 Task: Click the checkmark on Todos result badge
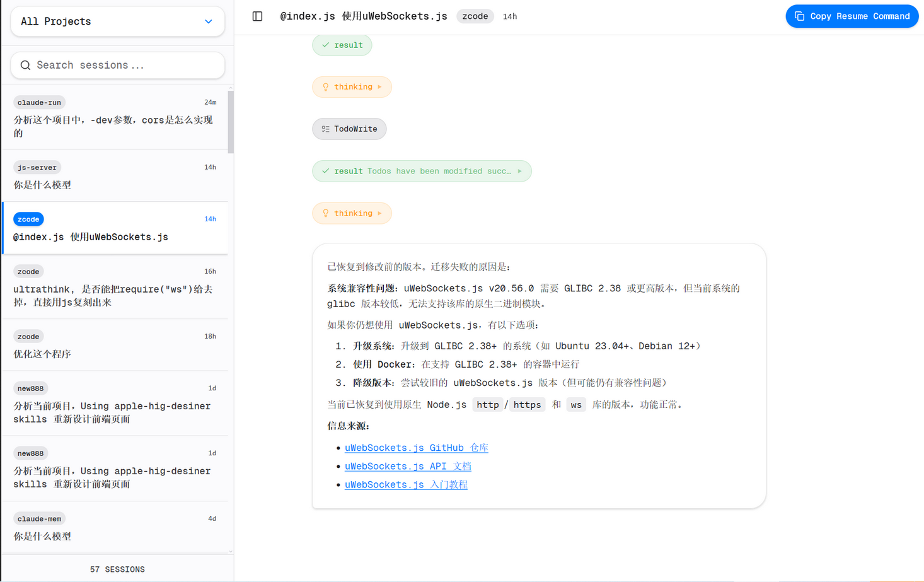[325, 171]
